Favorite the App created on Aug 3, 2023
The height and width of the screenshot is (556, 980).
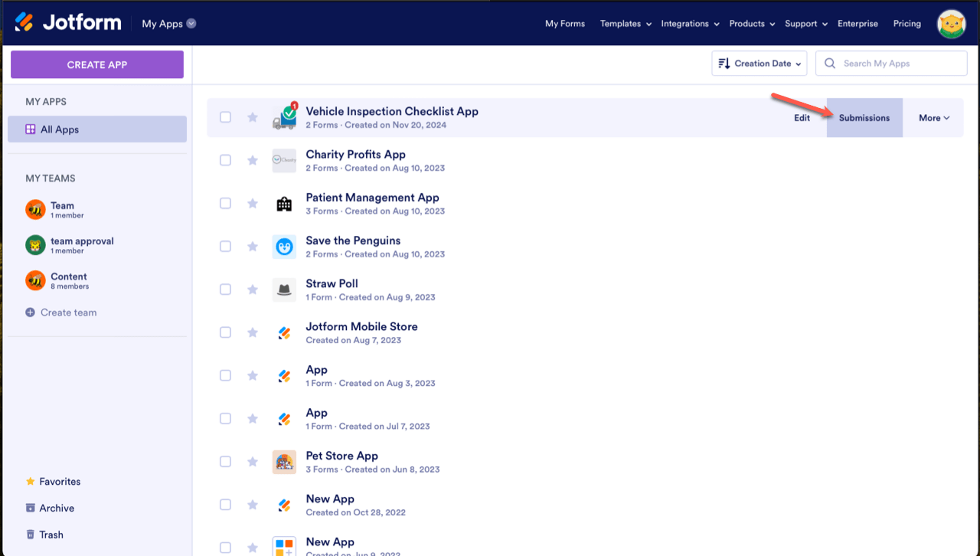253,375
